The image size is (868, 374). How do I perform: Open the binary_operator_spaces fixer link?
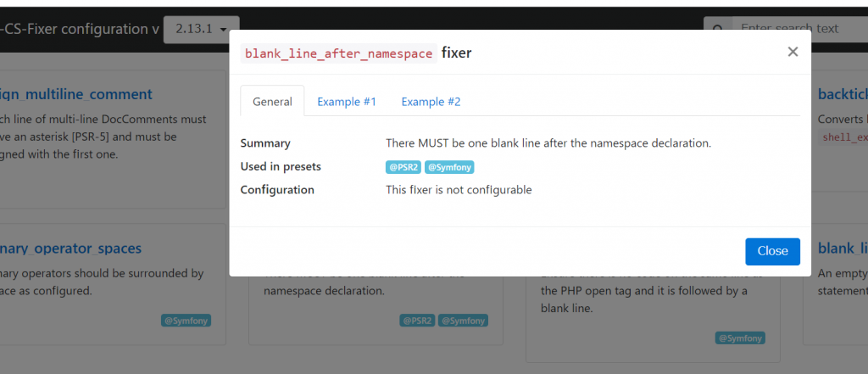(71, 248)
